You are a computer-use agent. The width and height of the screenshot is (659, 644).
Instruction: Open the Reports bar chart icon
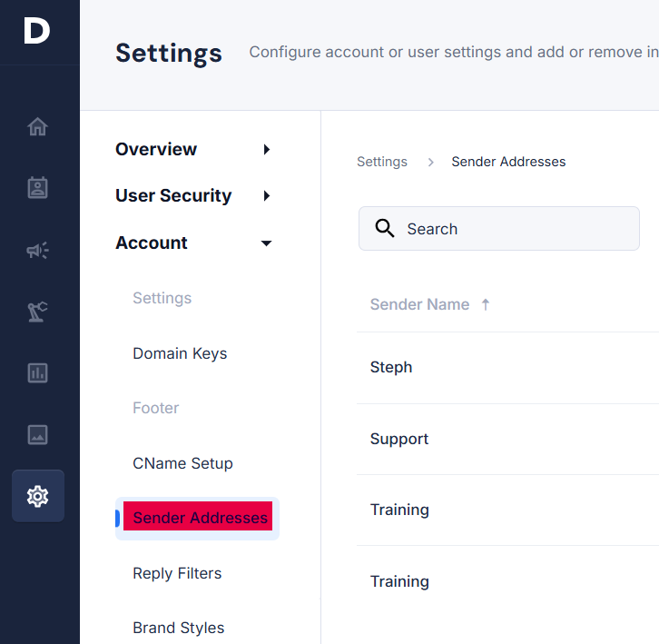click(37, 373)
